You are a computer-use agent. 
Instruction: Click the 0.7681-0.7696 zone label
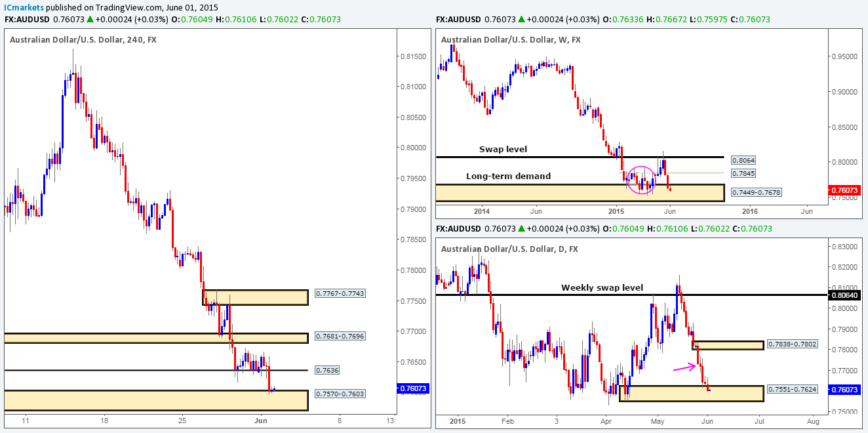(x=340, y=336)
